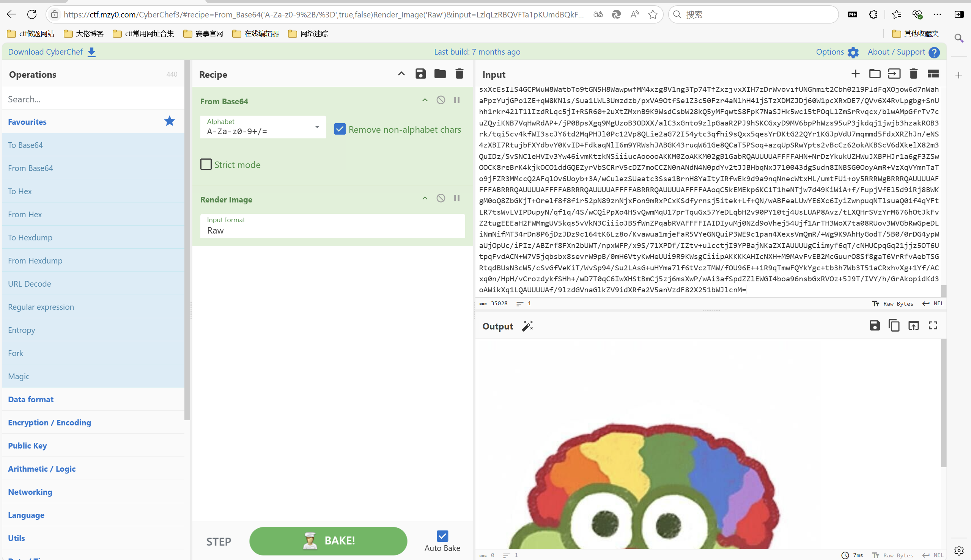Toggle the Favourites star category
Image resolution: width=971 pixels, height=560 pixels.
tap(169, 121)
